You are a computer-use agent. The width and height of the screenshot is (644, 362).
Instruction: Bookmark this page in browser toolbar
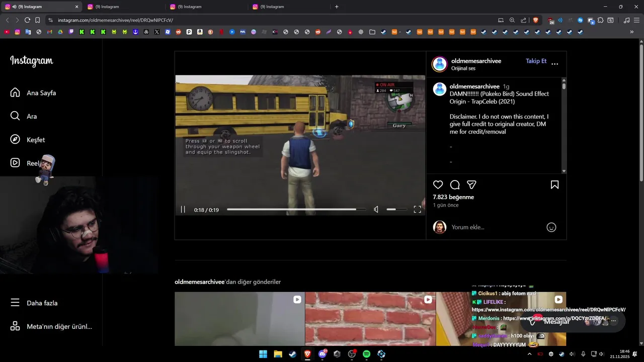pyautogui.click(x=38, y=20)
